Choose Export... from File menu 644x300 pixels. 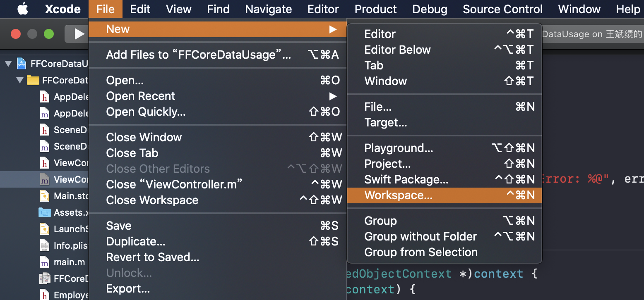(x=217, y=288)
